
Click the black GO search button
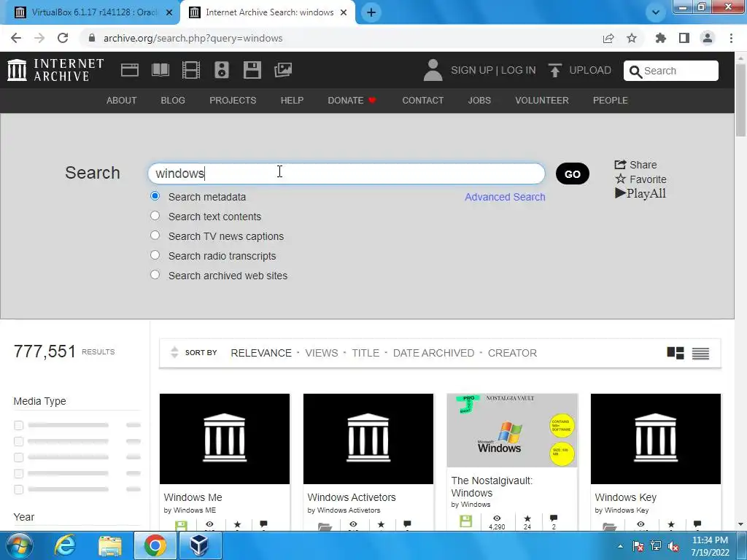click(x=572, y=174)
